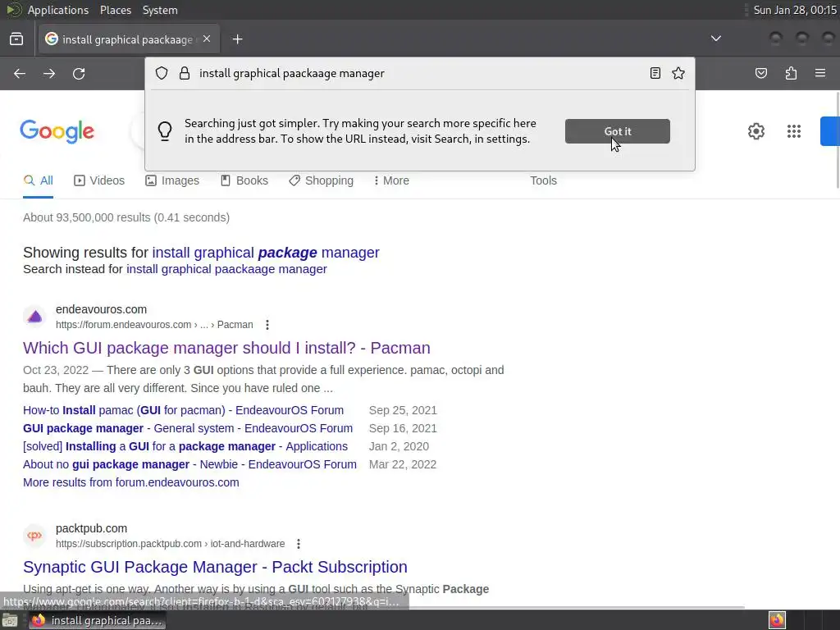Open the extensions puzzle icon
The height and width of the screenshot is (630, 840).
pyautogui.click(x=792, y=73)
